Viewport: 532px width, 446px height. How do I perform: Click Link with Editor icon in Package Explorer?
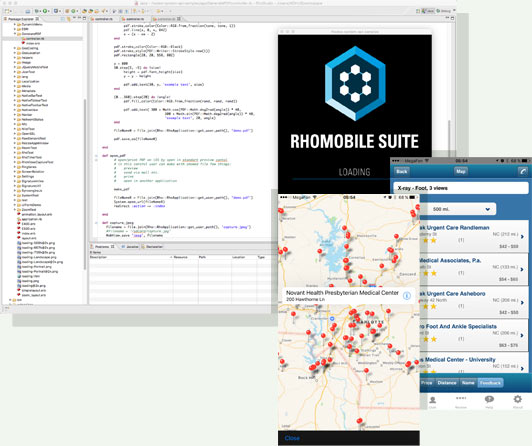69,19
